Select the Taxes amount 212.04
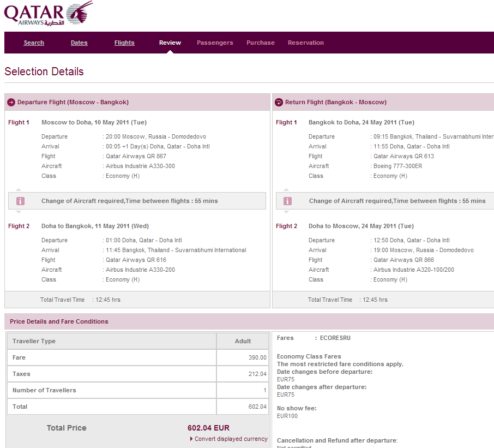This screenshot has height=448, width=494. coord(257,374)
